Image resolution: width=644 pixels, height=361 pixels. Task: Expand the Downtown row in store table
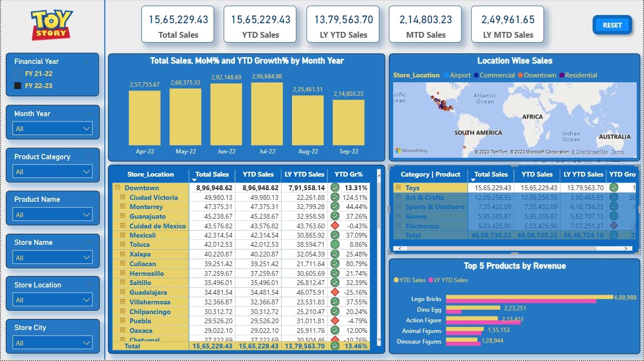(117, 188)
